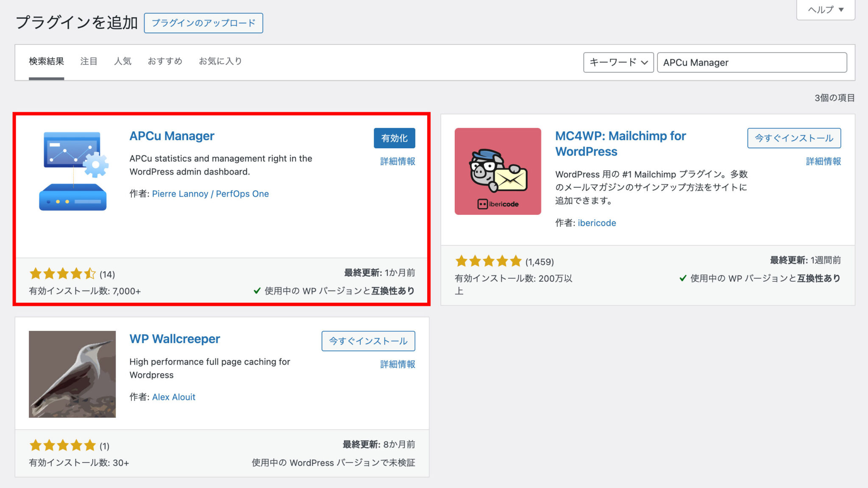
Task: Click the プラグインのアップロード button
Action: pos(203,23)
